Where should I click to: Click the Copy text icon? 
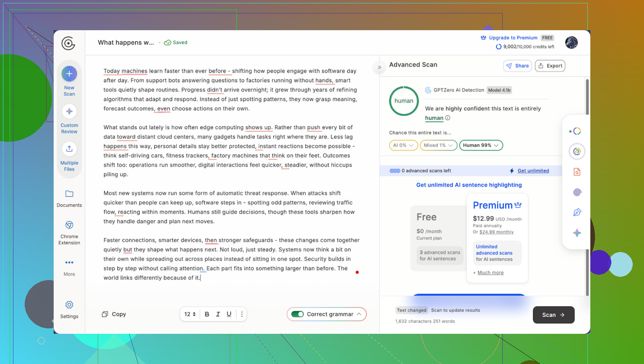click(x=105, y=314)
